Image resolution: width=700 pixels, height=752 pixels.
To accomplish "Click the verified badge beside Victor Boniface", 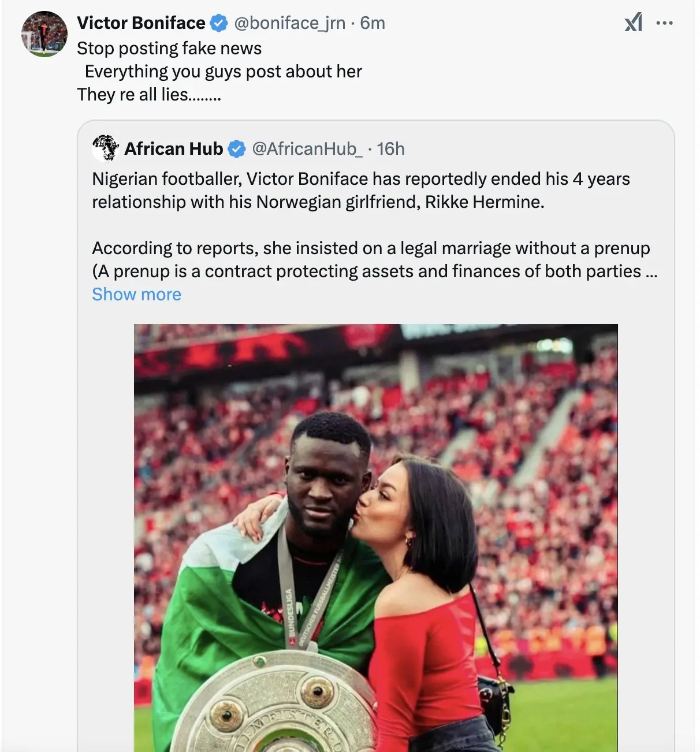I will (x=218, y=23).
